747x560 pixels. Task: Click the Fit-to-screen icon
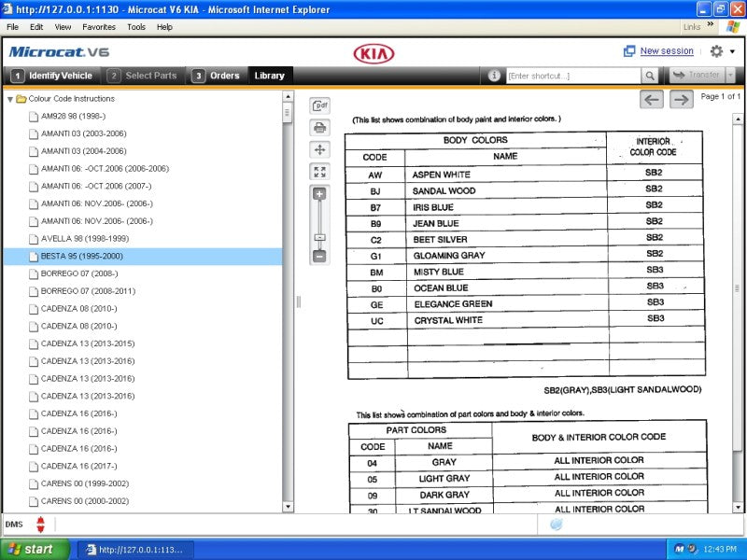pos(319,171)
